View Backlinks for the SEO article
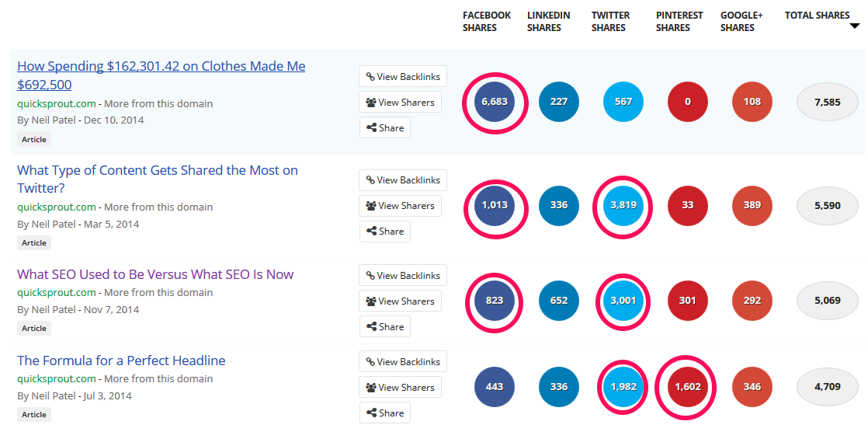This screenshot has width=868, height=425. (403, 275)
